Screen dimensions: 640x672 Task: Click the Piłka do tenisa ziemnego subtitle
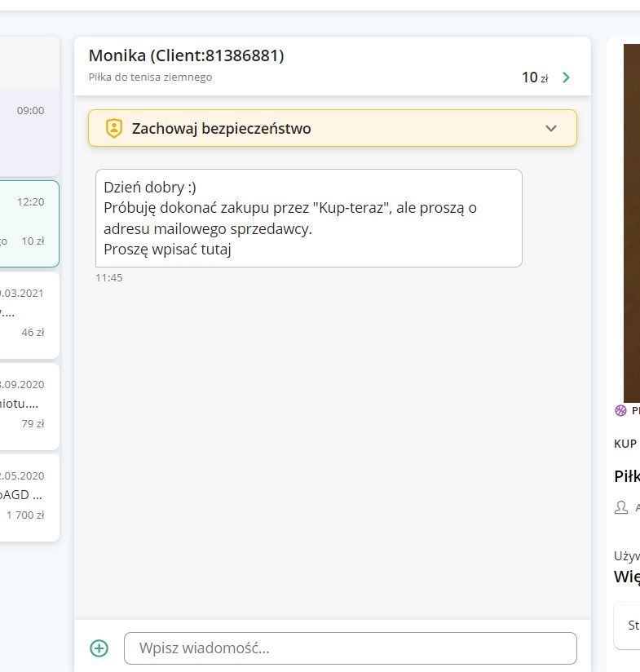(150, 77)
